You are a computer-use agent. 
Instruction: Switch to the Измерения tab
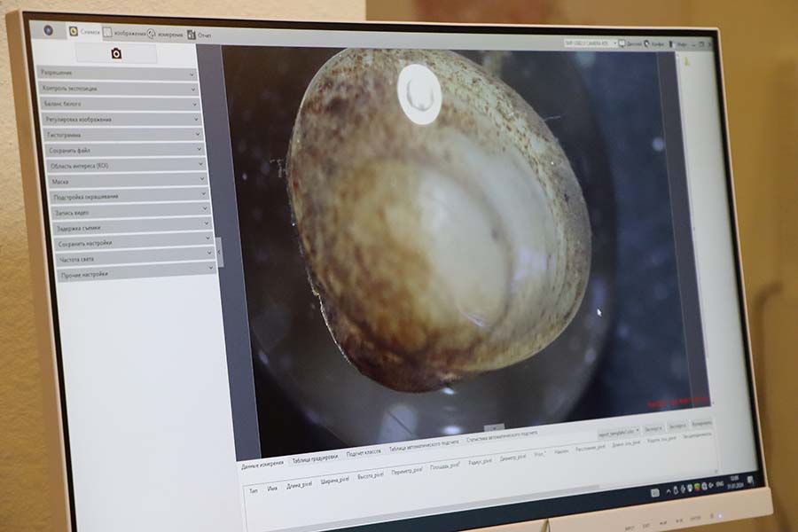[x=165, y=35]
